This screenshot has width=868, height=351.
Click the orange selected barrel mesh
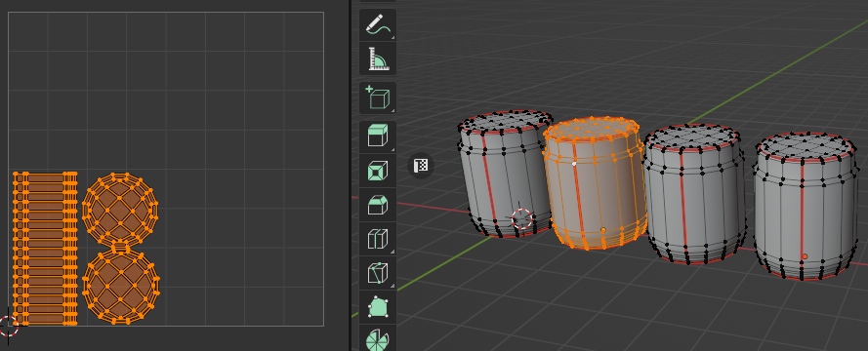[595, 183]
